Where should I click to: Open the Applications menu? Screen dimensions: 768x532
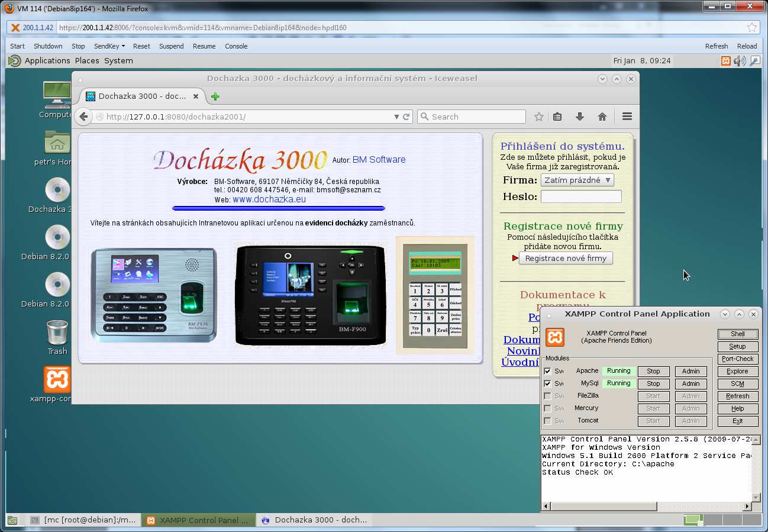click(x=47, y=60)
